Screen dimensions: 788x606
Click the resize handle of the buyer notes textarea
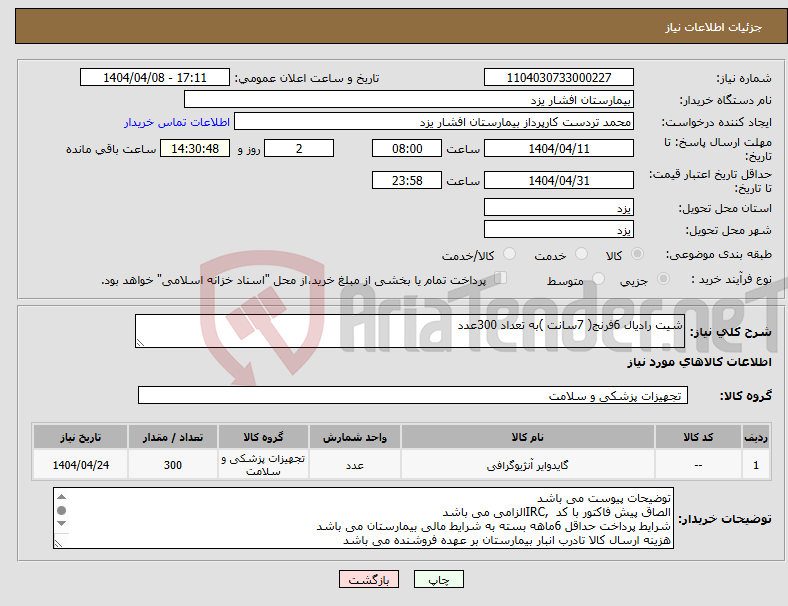(x=58, y=543)
